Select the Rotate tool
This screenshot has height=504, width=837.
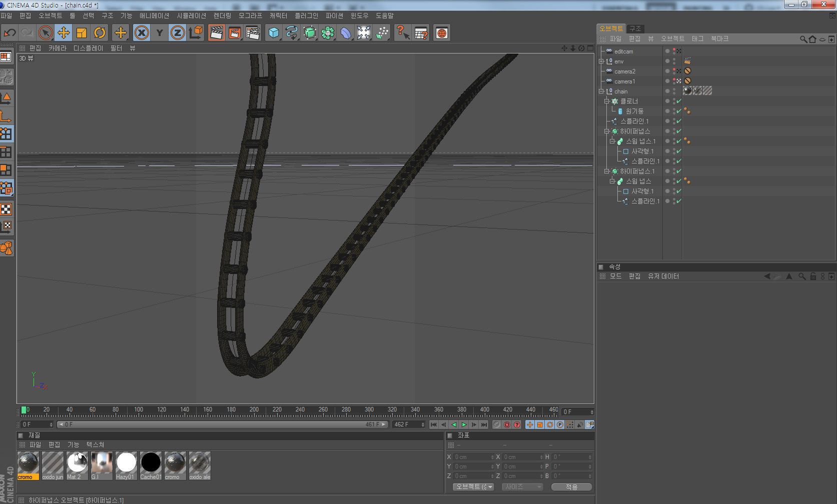100,33
